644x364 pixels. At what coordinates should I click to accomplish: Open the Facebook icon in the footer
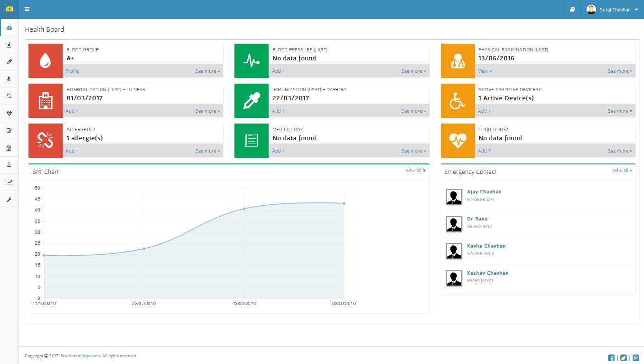tap(611, 358)
